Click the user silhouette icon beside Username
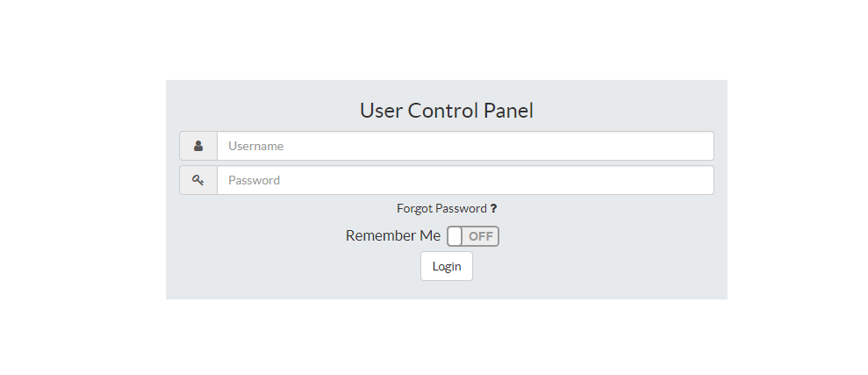This screenshot has height=375, width=868. click(x=198, y=146)
